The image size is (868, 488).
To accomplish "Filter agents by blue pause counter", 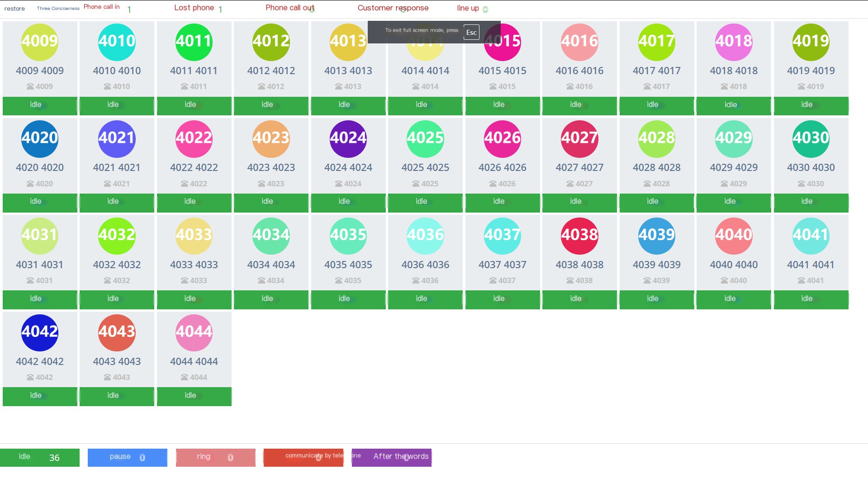I will click(128, 457).
